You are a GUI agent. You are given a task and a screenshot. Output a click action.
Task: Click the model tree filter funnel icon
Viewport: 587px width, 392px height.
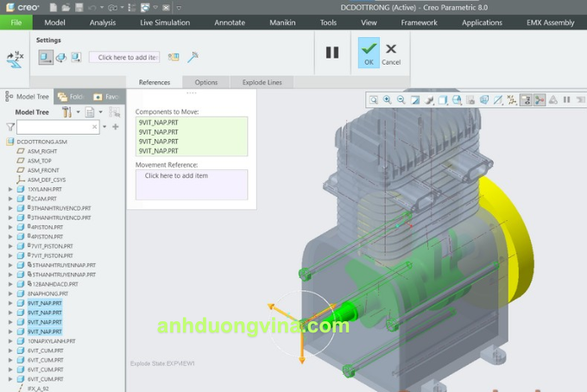click(10, 127)
